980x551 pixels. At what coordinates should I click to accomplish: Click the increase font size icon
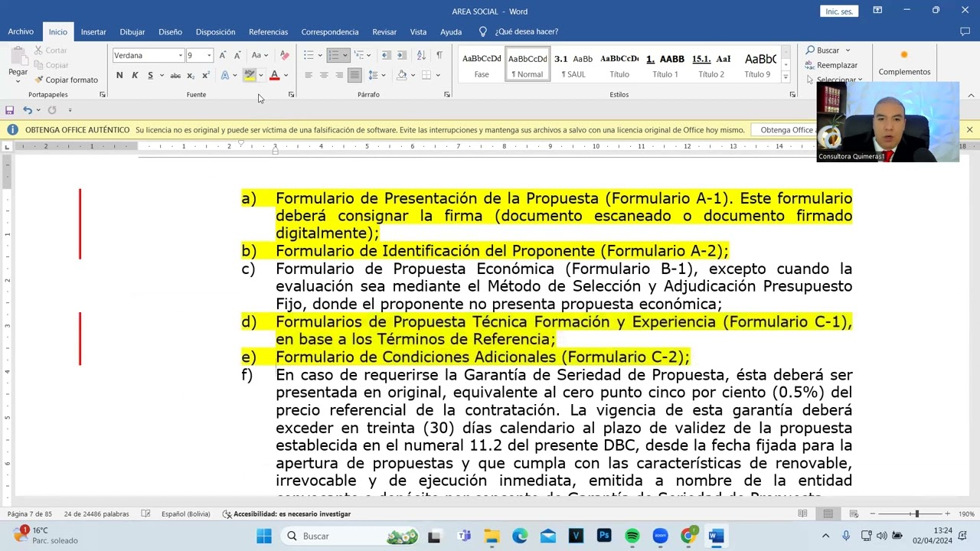point(223,55)
